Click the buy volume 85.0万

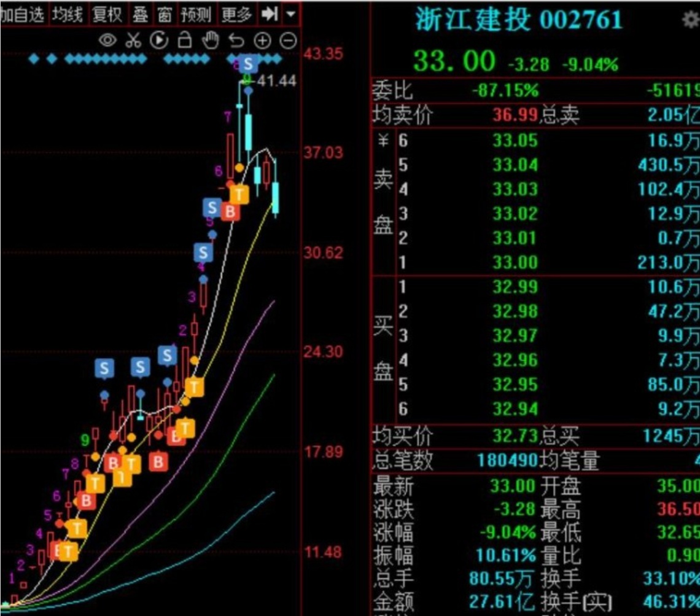674,385
